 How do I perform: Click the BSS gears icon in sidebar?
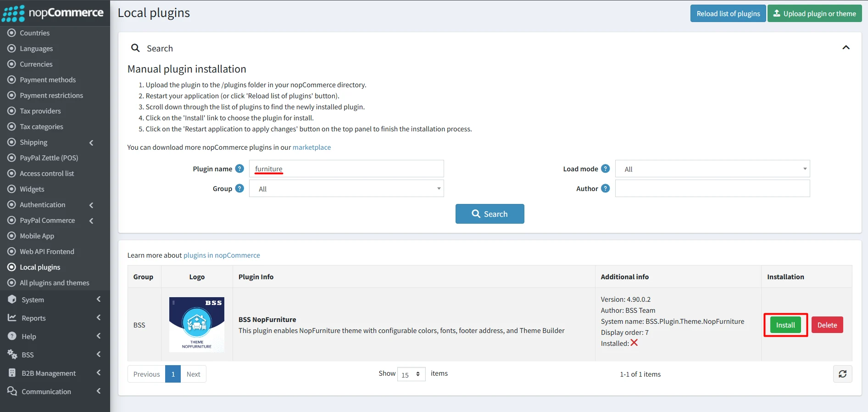(12, 354)
